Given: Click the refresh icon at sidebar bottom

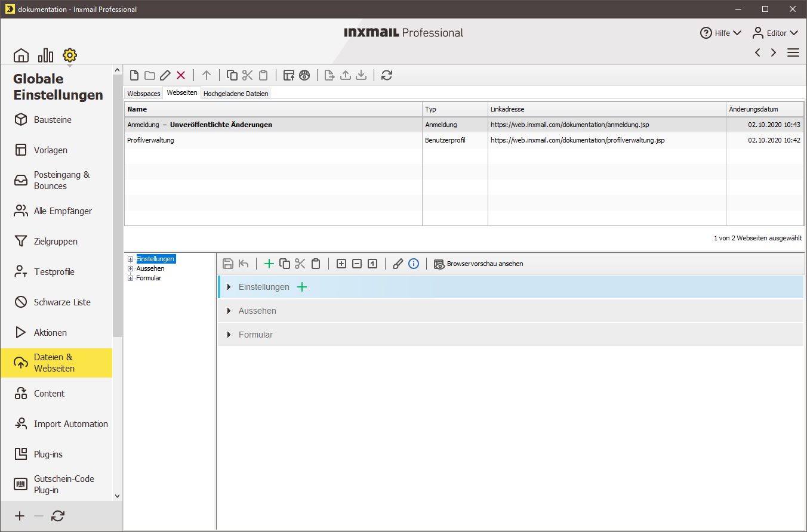Looking at the screenshot, I should pos(58,516).
